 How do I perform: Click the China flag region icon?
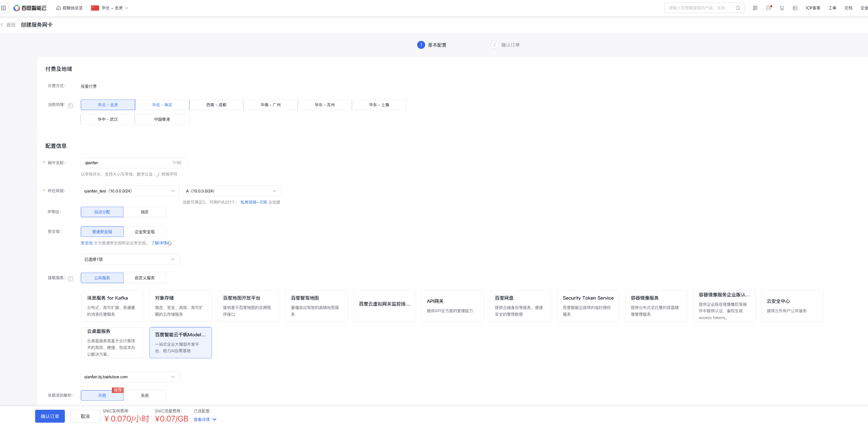(x=95, y=8)
